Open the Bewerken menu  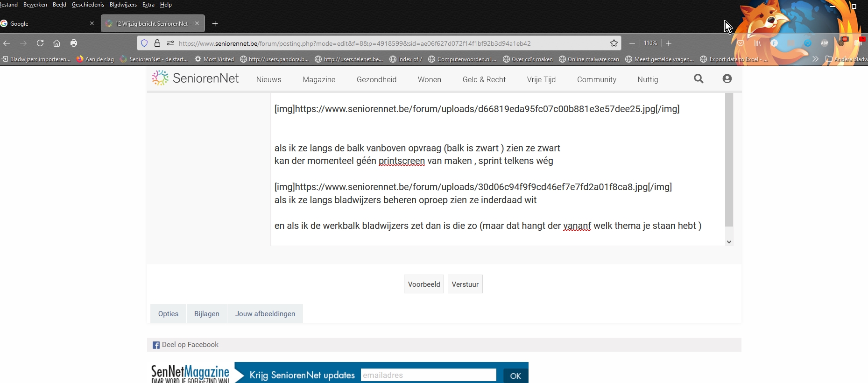click(x=35, y=5)
